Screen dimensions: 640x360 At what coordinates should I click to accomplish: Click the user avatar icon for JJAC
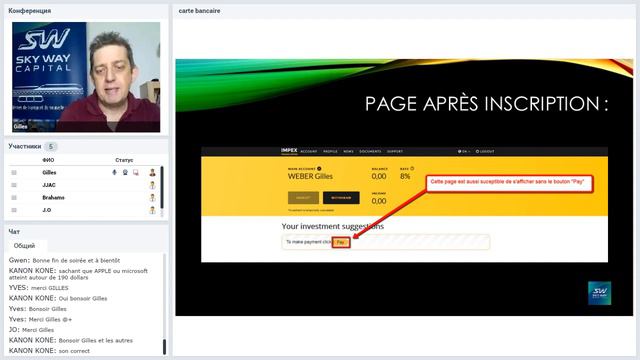[152, 185]
